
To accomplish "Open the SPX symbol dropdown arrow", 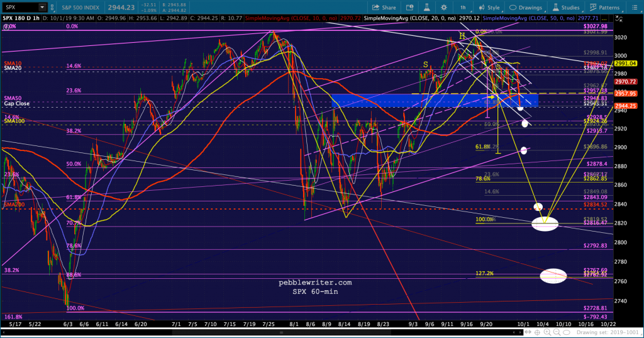I will (42, 8).
